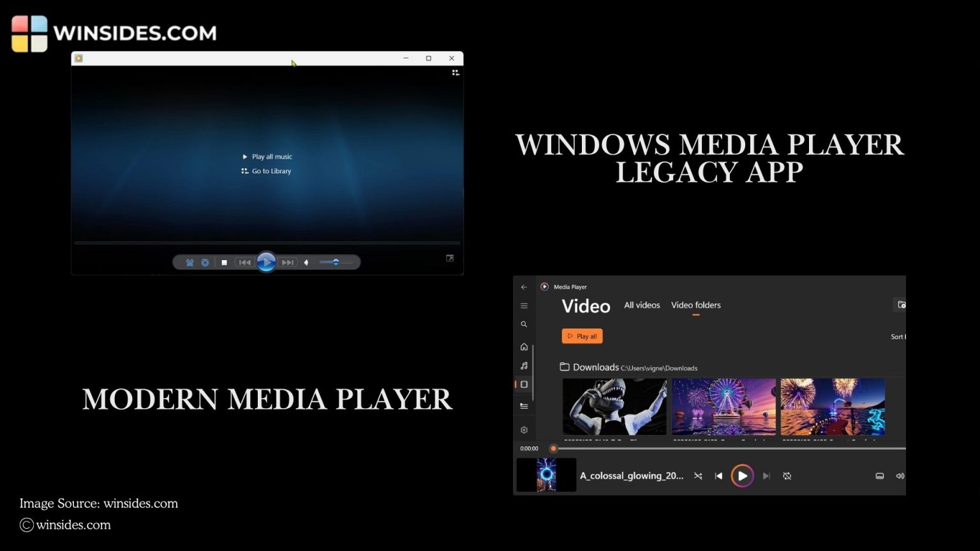Switch to mini player mode
Viewport: 980px width, 551px height.
pyautogui.click(x=879, y=476)
